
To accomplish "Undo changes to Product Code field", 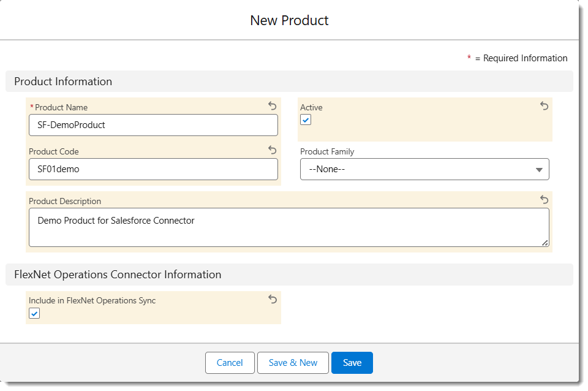I will pyautogui.click(x=273, y=150).
